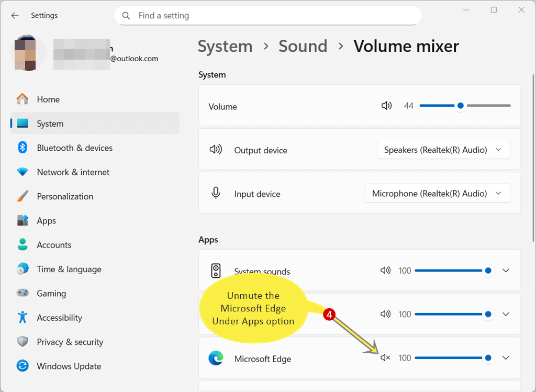This screenshot has height=392, width=536.
Task: Click the Sound breadcrumb link
Action: tap(303, 46)
